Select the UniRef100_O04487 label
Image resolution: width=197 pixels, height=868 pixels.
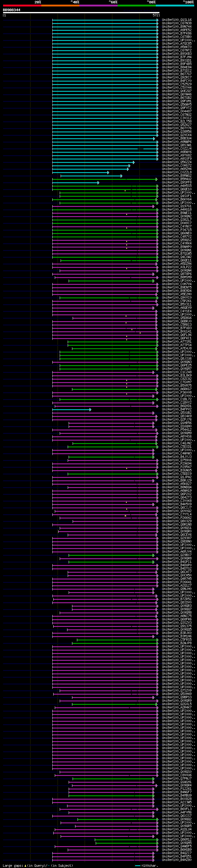click(x=177, y=111)
